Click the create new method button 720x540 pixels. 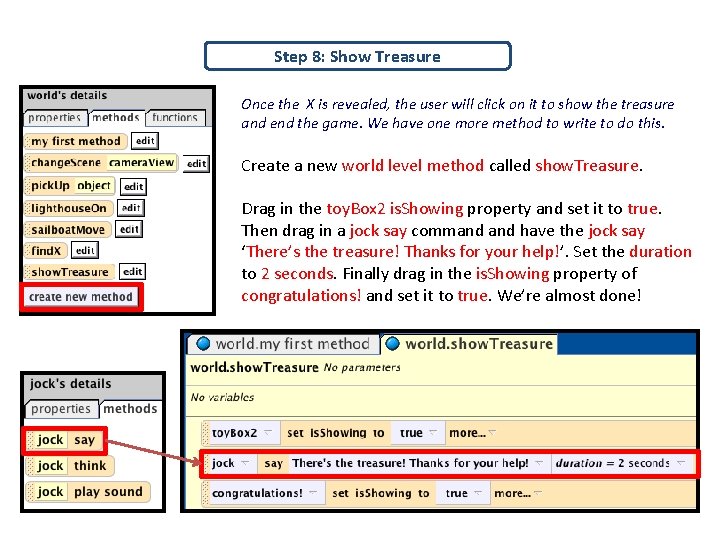pyautogui.click(x=81, y=297)
